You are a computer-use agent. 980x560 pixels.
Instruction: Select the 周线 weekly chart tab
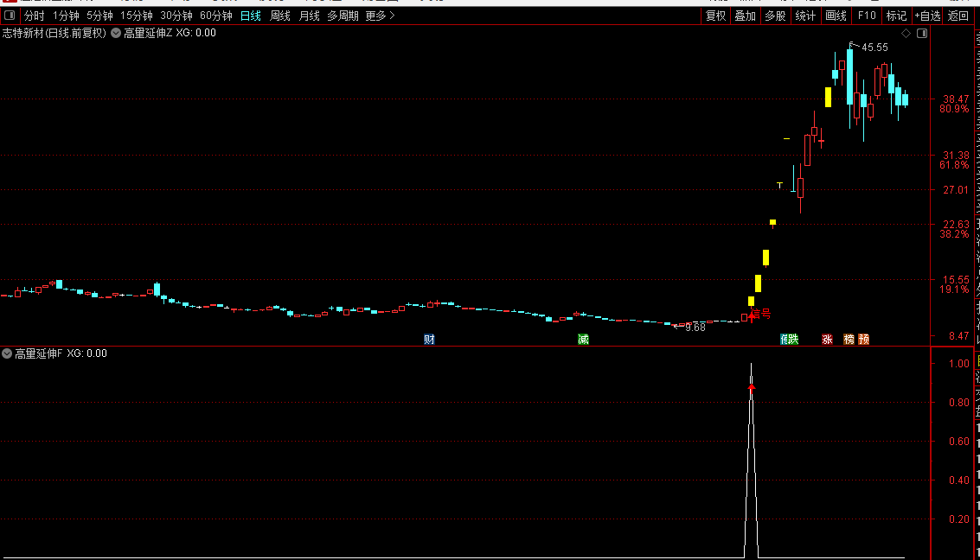[280, 16]
